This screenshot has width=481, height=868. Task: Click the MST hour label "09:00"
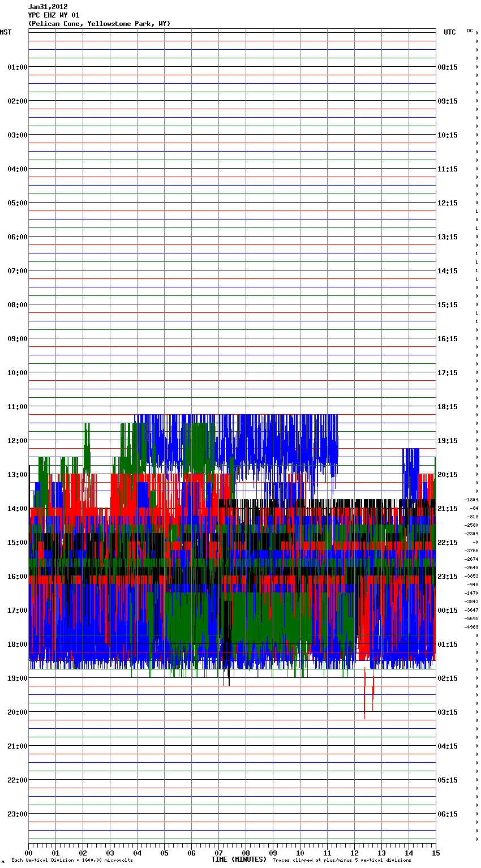pos(18,339)
